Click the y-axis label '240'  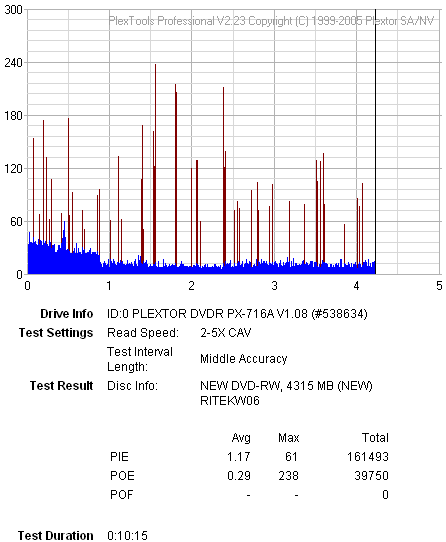pos(13,63)
